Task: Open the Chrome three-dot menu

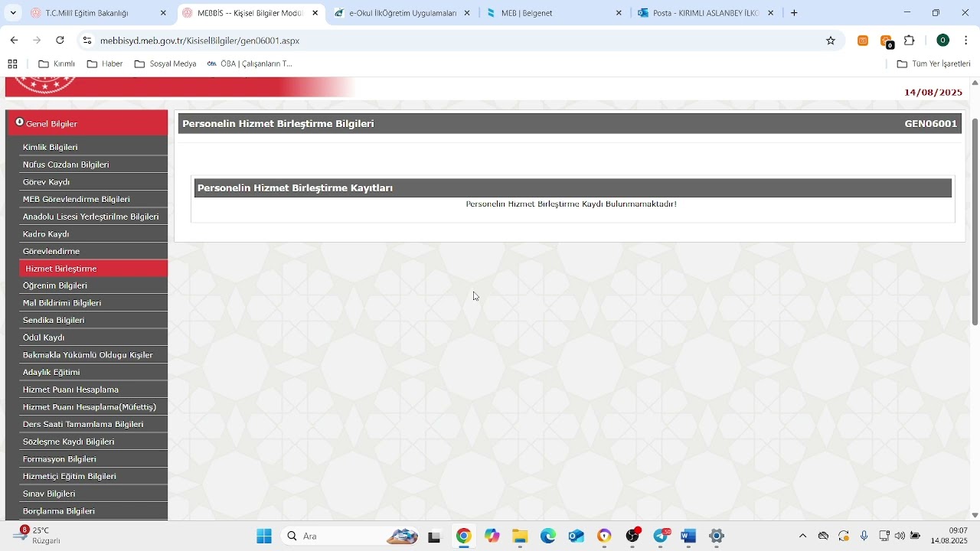Action: [966, 41]
